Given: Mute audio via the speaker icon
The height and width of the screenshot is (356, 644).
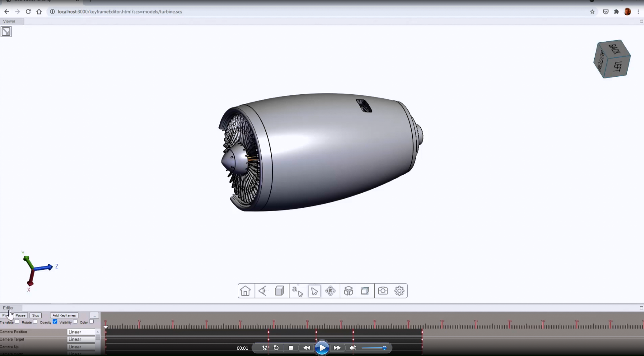Looking at the screenshot, I should click(353, 348).
